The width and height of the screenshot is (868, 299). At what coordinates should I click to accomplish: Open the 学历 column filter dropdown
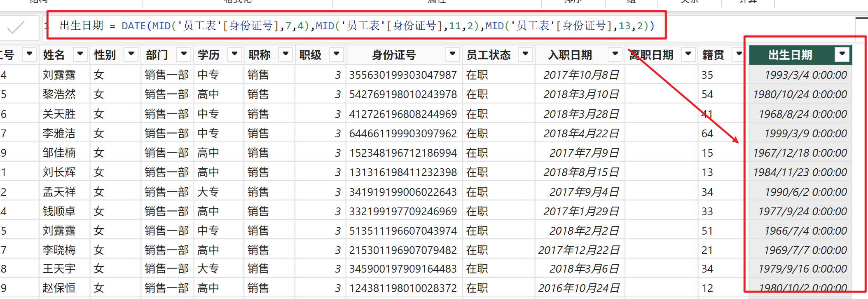(234, 54)
